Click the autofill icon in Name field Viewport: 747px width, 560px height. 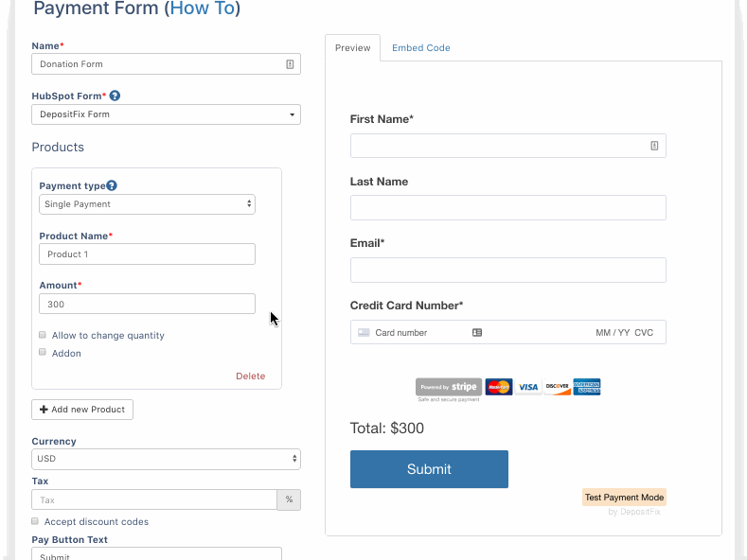(290, 64)
